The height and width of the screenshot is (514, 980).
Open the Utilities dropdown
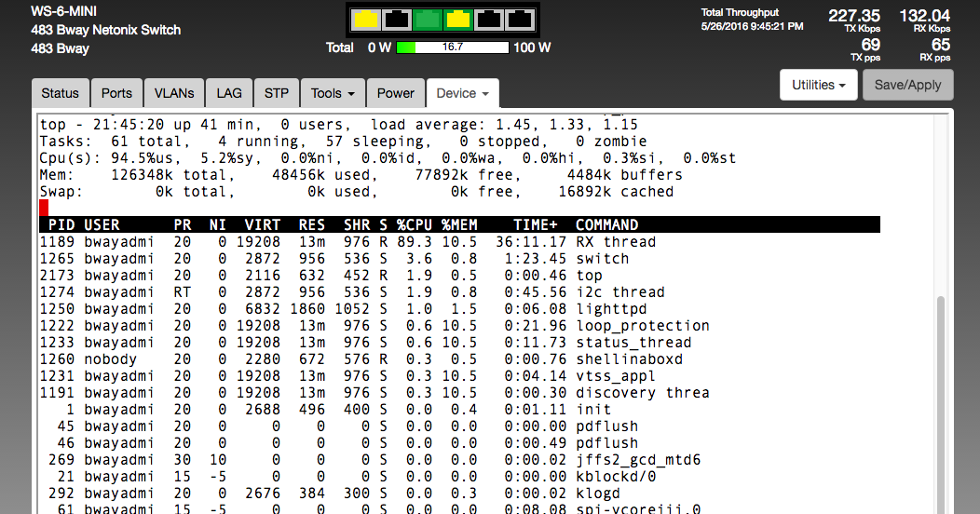pyautogui.click(x=818, y=85)
